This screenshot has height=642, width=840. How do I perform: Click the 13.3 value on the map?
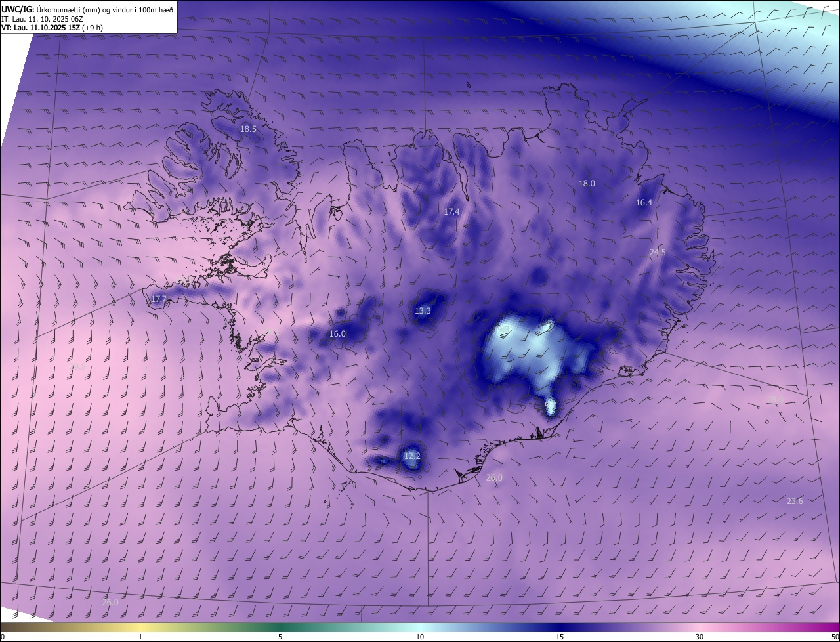pyautogui.click(x=423, y=310)
